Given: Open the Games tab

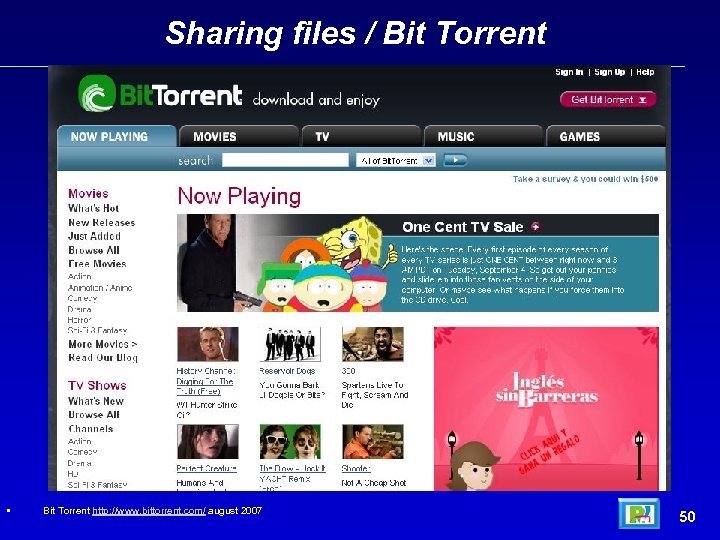Looking at the screenshot, I should [x=606, y=136].
